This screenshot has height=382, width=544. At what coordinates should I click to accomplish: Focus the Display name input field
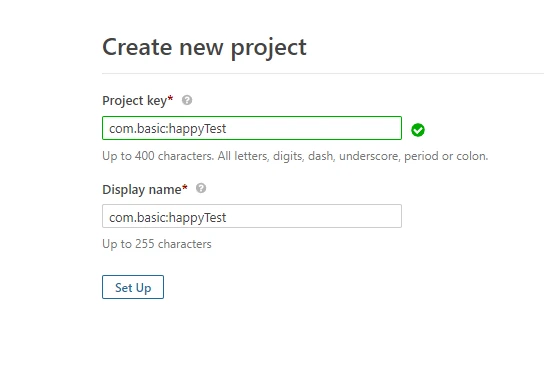(x=252, y=216)
